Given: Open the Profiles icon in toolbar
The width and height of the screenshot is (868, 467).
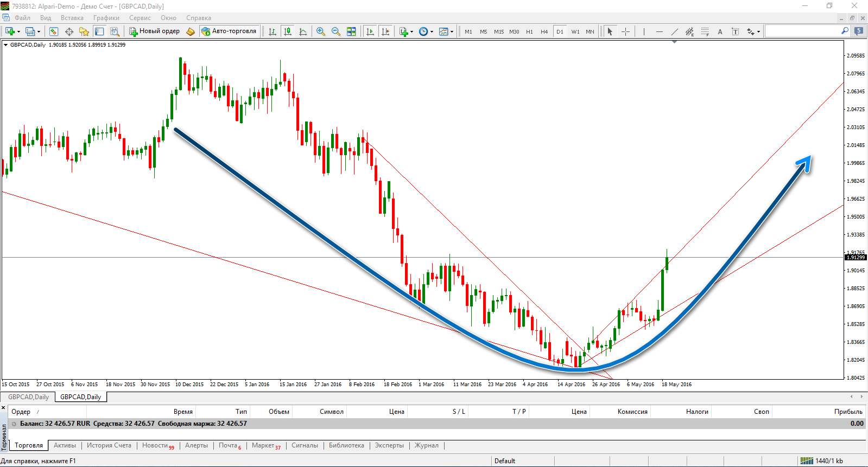Looking at the screenshot, I should 30,31.
